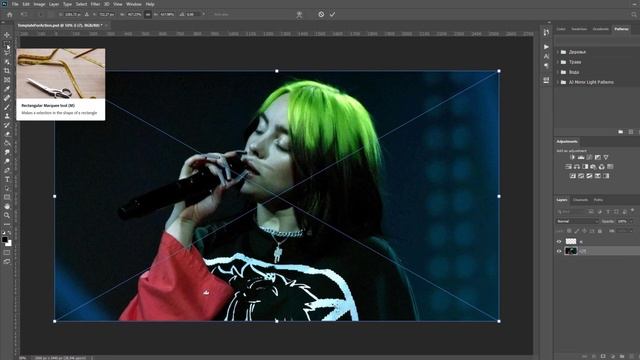Switch to the Paths tab
Image resolution: width=640 pixels, height=360 pixels.
[598, 200]
